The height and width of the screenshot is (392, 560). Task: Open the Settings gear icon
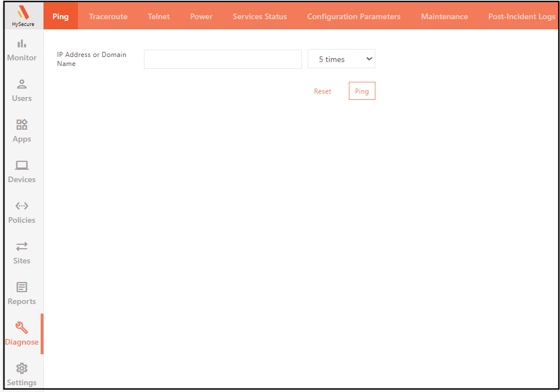pyautogui.click(x=22, y=368)
